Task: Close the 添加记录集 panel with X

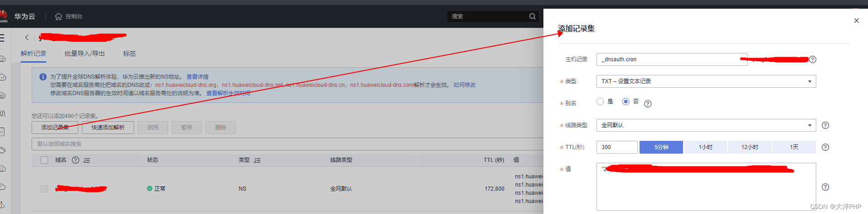Action: point(857,21)
